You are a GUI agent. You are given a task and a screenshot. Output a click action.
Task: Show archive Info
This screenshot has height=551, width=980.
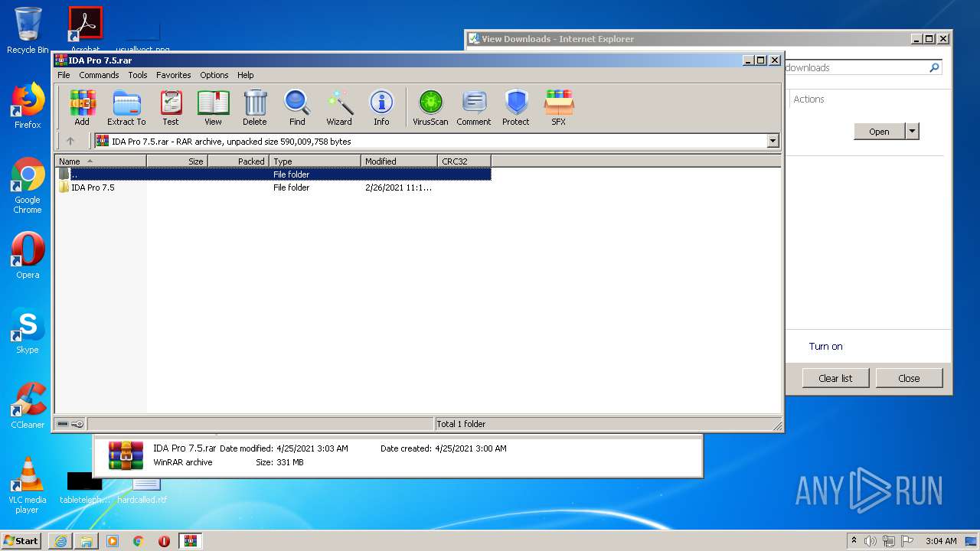point(381,107)
